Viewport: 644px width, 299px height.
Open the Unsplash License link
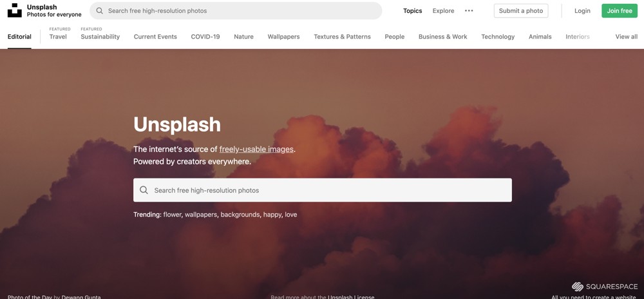[x=351, y=296]
